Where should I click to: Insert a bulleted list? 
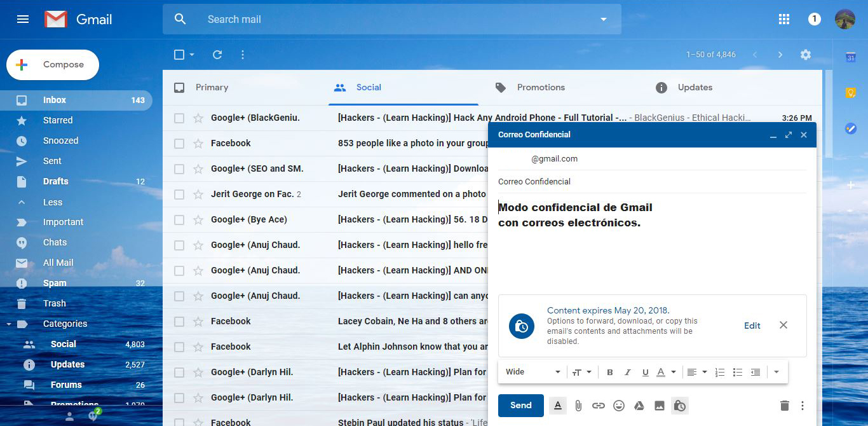tap(738, 372)
